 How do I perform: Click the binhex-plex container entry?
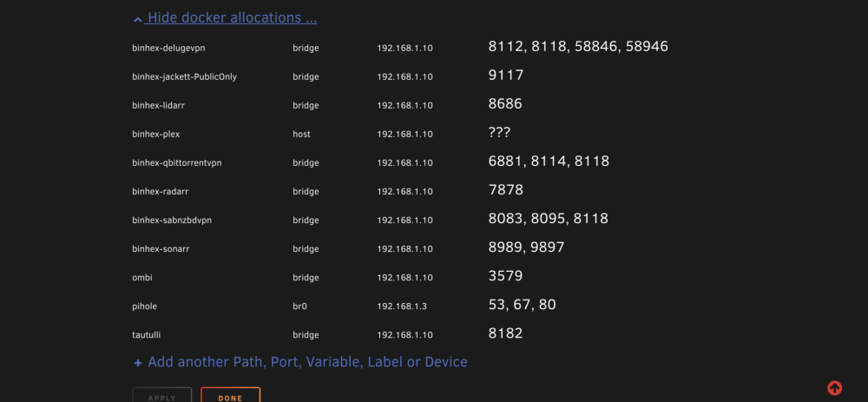[156, 134]
